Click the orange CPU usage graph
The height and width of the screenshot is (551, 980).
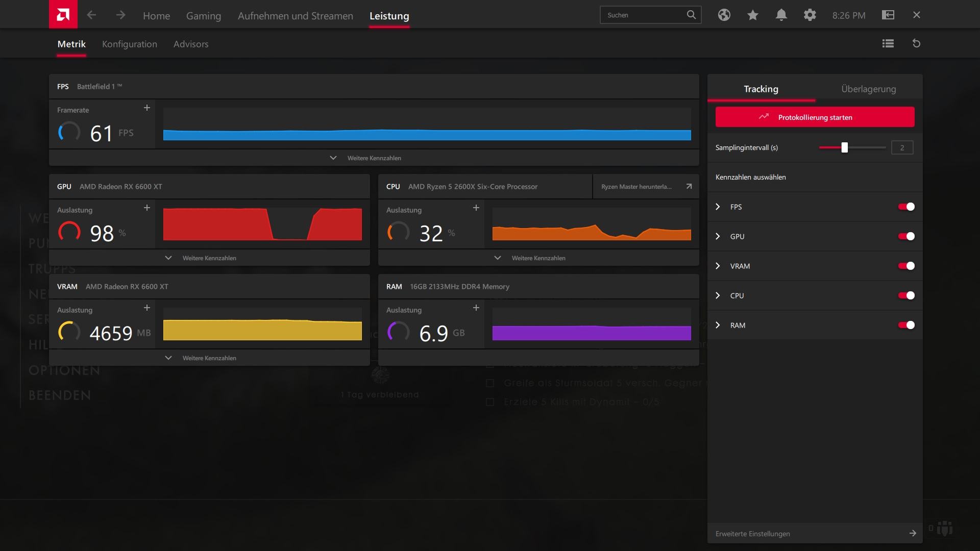592,224
